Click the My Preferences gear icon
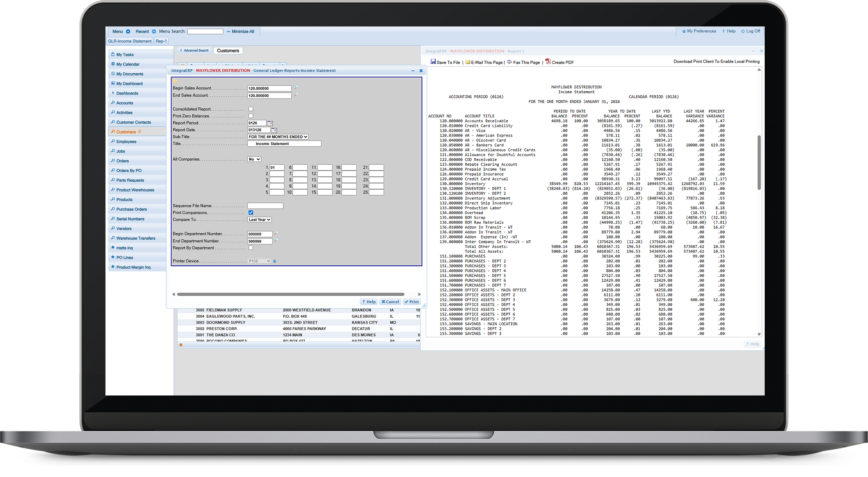This screenshot has width=868, height=477. [x=684, y=31]
